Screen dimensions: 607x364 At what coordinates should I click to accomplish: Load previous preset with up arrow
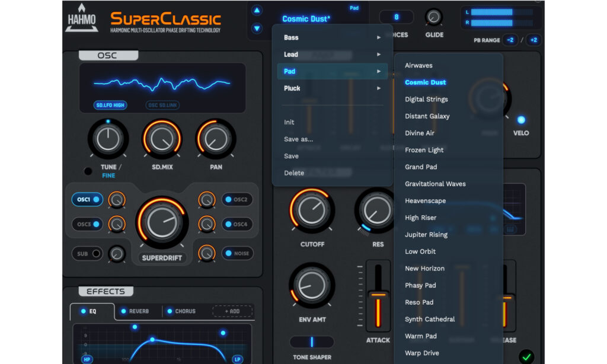257,11
